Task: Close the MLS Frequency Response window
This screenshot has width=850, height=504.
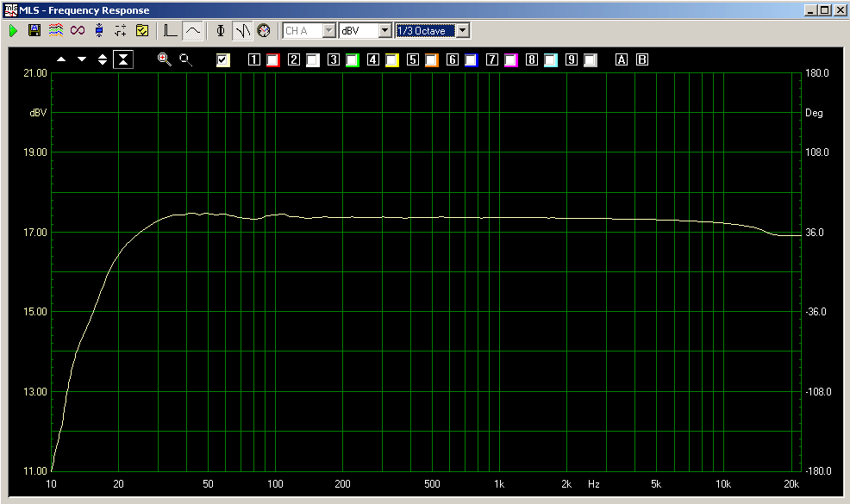Action: (840, 10)
